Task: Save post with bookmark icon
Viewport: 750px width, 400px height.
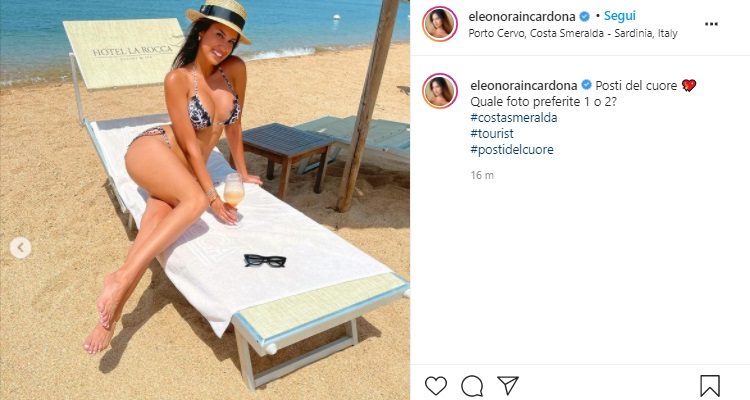Action: click(x=710, y=386)
